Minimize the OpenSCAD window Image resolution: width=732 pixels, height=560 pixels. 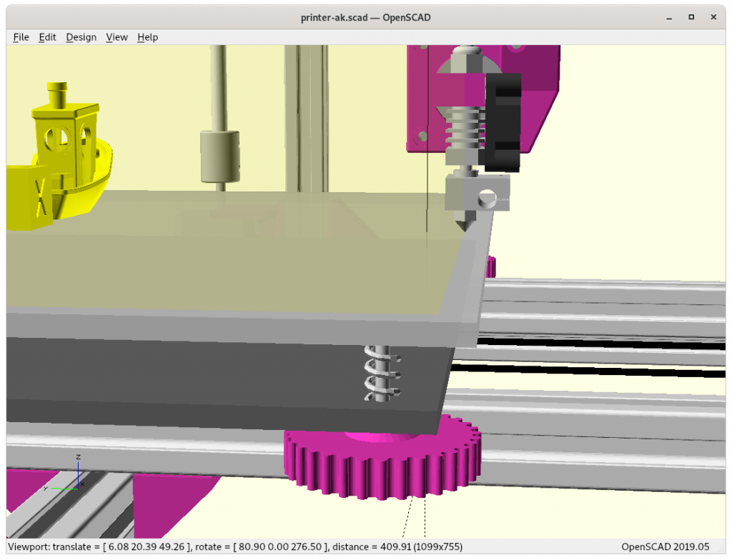coord(669,17)
